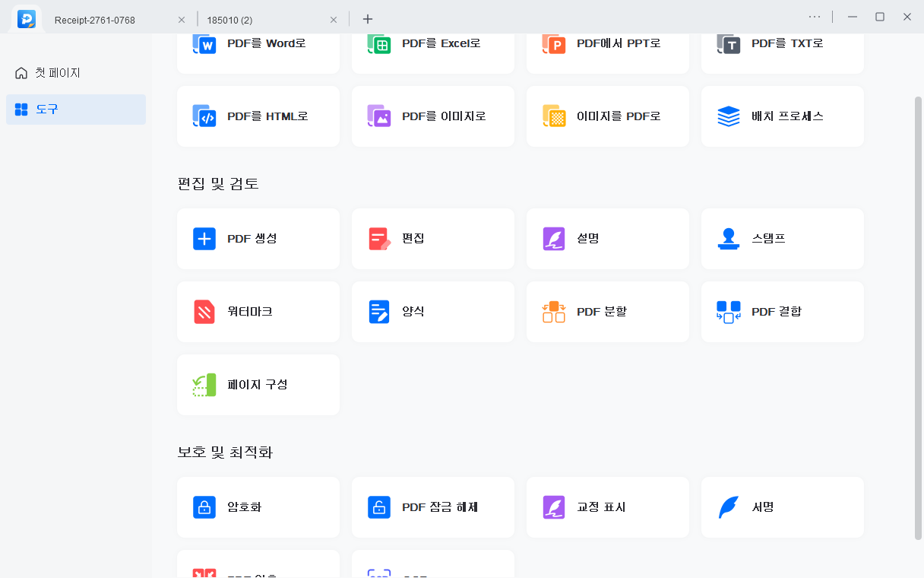Select the 워터마크 tool
This screenshot has width=924, height=578.
258,311
